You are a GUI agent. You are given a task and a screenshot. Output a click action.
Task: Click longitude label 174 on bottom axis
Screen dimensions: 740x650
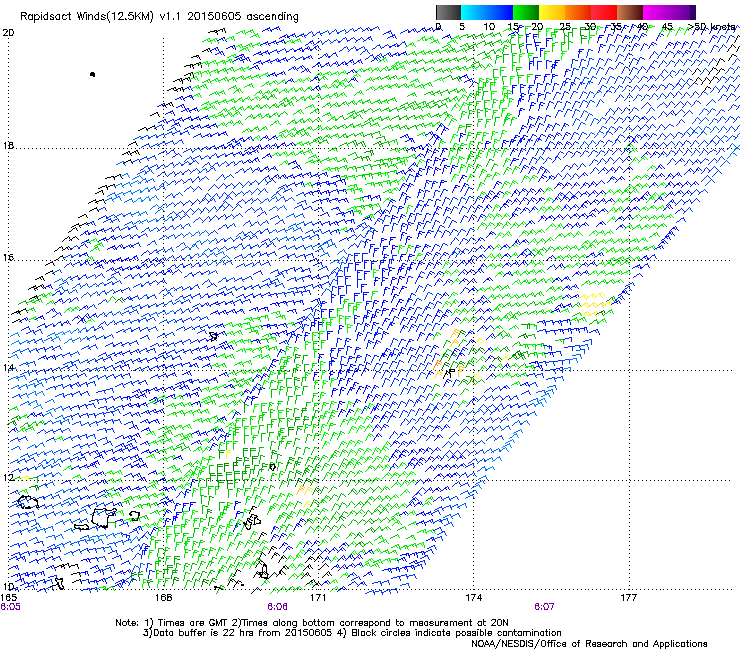coord(473,598)
